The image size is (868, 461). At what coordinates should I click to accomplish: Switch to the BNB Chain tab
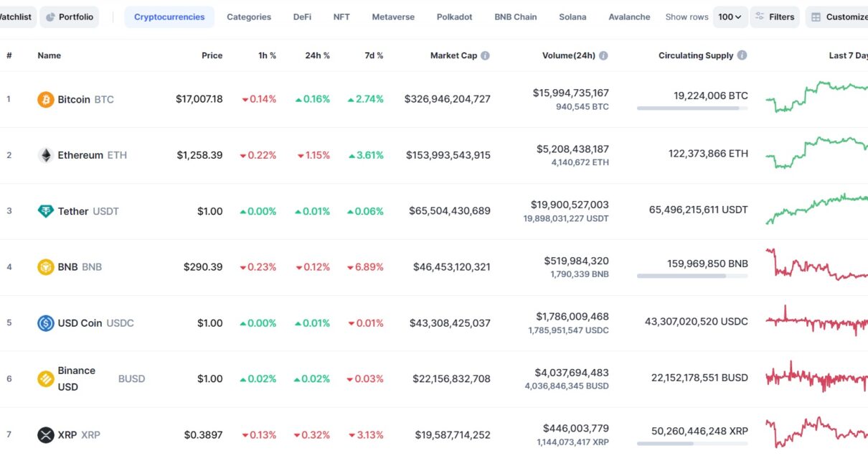click(516, 17)
